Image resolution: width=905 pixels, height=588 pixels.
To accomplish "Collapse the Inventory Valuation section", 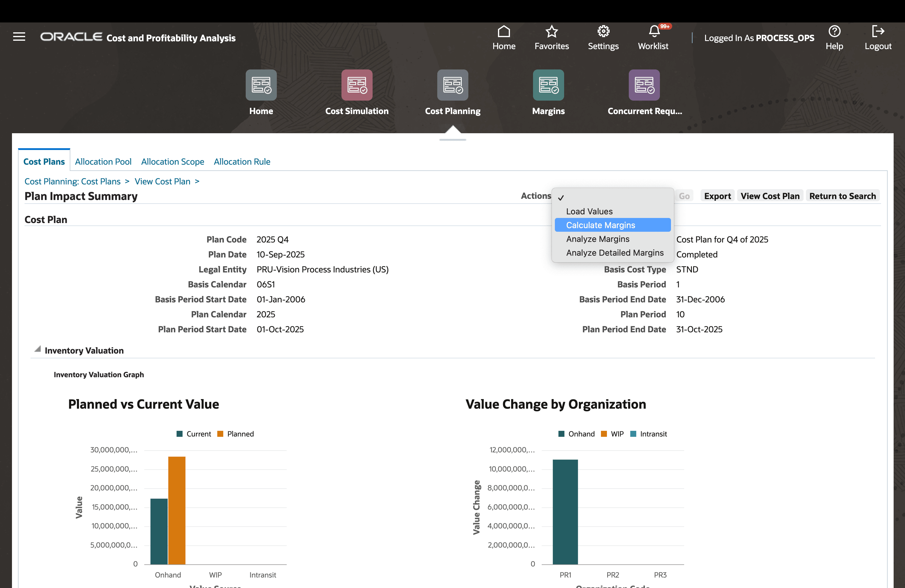I will coord(37,349).
